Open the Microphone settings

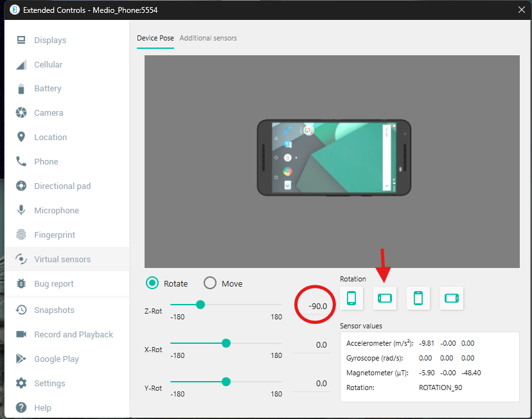[x=56, y=211]
